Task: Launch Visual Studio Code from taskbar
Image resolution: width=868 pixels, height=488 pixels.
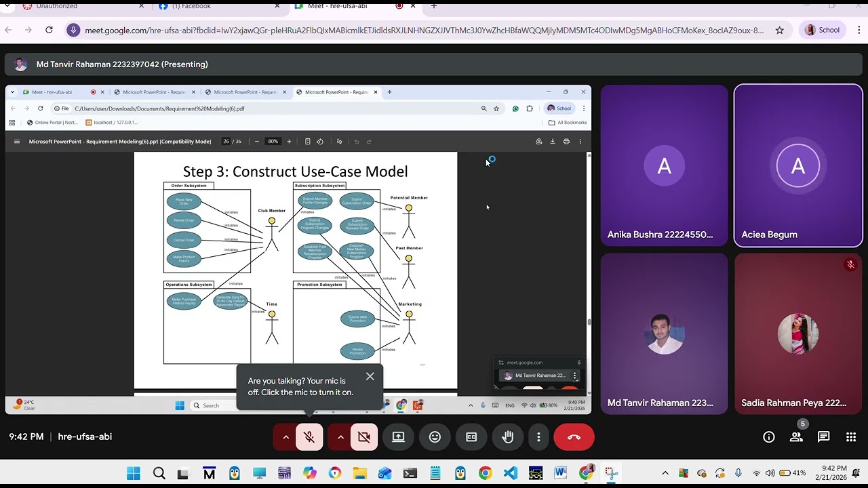Action: pos(510,473)
